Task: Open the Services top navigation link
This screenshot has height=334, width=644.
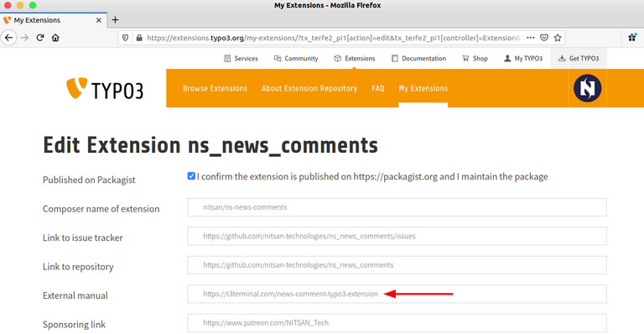Action: [241, 59]
